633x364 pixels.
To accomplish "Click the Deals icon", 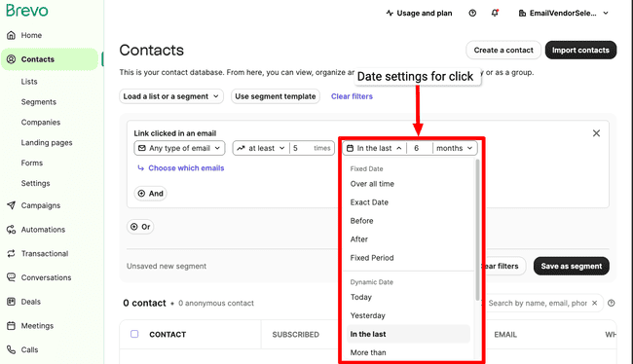I will 11,302.
